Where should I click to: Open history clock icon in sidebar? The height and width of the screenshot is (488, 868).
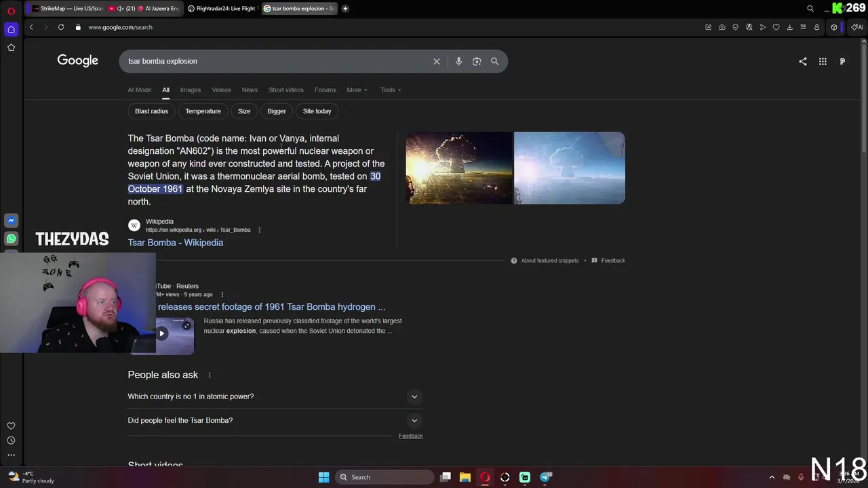pos(11,441)
